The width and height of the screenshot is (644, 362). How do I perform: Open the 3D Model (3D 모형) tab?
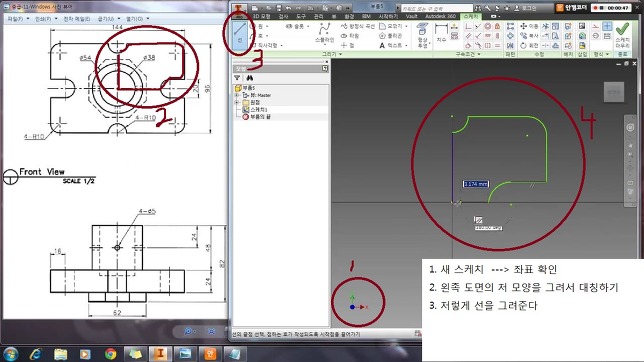261,16
